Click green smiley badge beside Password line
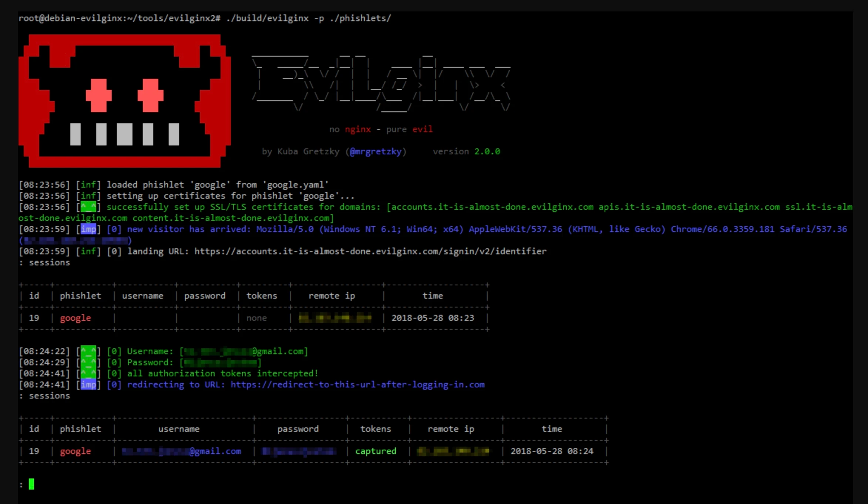This screenshot has width=868, height=504. (88, 362)
